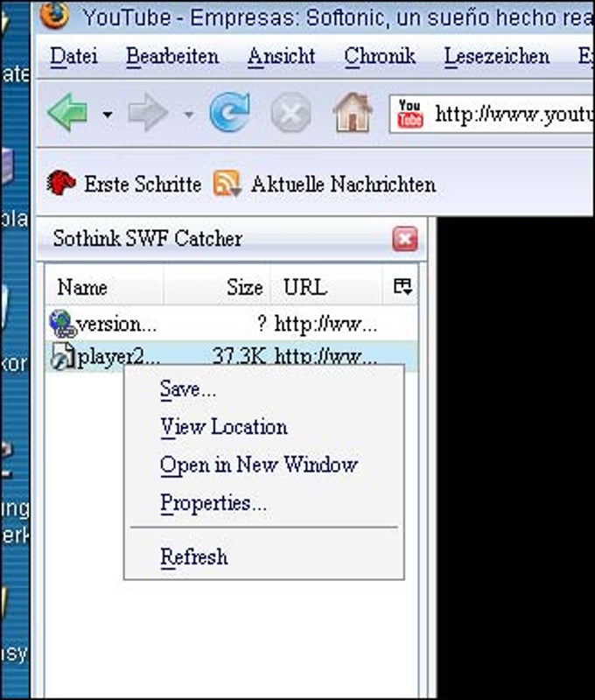Sort the list by URL column
The image size is (595, 700).
(x=326, y=287)
